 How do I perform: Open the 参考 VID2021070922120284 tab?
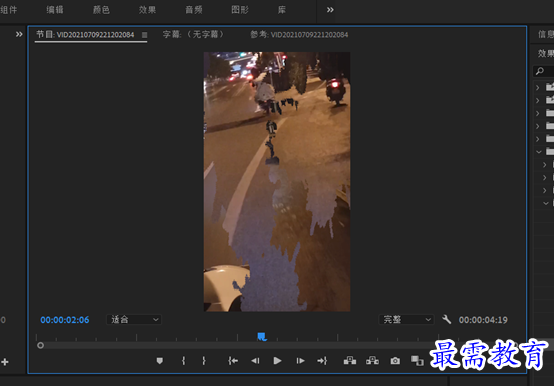(x=299, y=35)
